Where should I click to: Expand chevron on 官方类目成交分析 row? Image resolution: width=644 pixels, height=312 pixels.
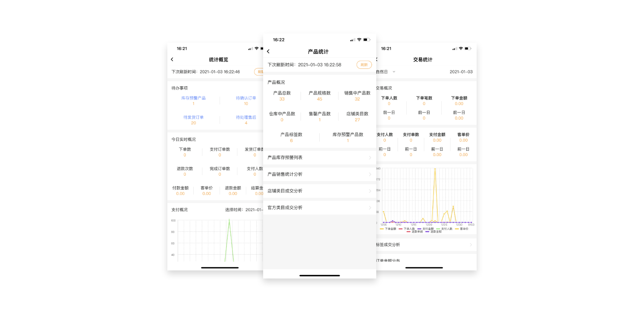pos(370,207)
